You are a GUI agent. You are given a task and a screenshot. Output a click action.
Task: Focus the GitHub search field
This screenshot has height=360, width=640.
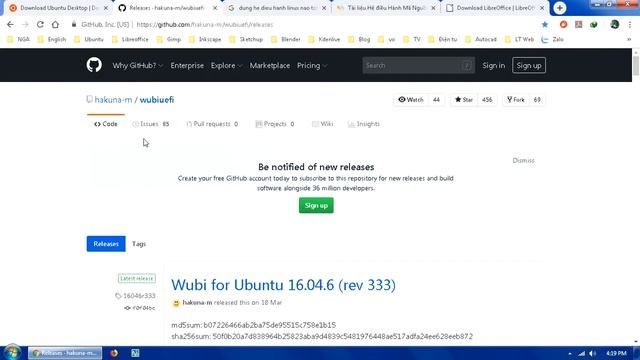[418, 65]
